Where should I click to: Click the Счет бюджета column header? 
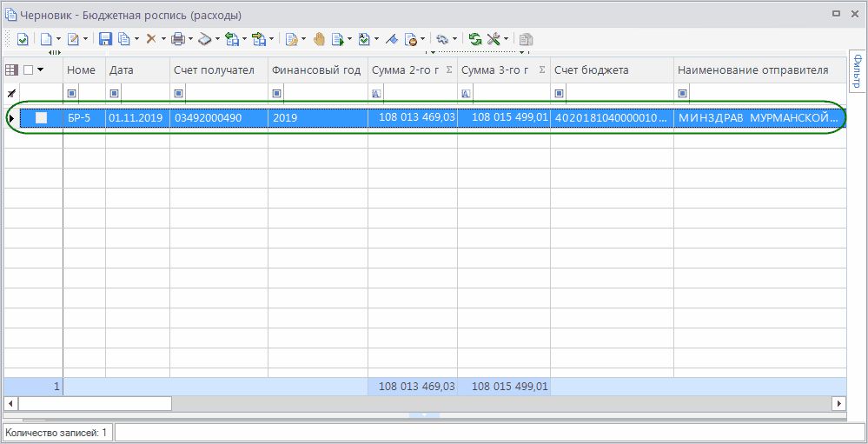(611, 70)
